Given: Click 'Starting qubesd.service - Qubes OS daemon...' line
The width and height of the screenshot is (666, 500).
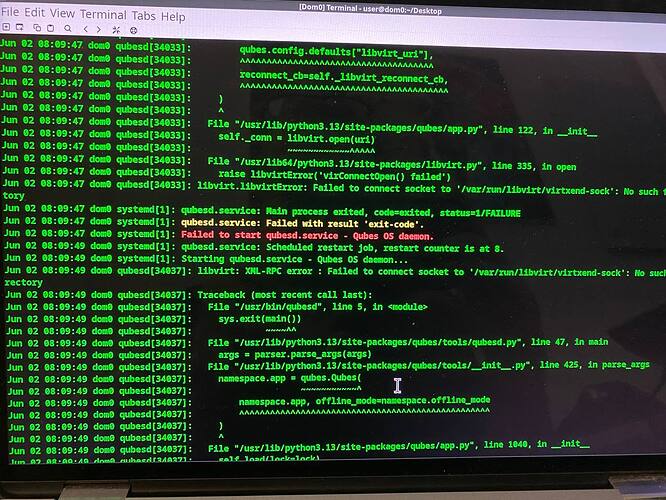Looking at the screenshot, I should pyautogui.click(x=294, y=259).
